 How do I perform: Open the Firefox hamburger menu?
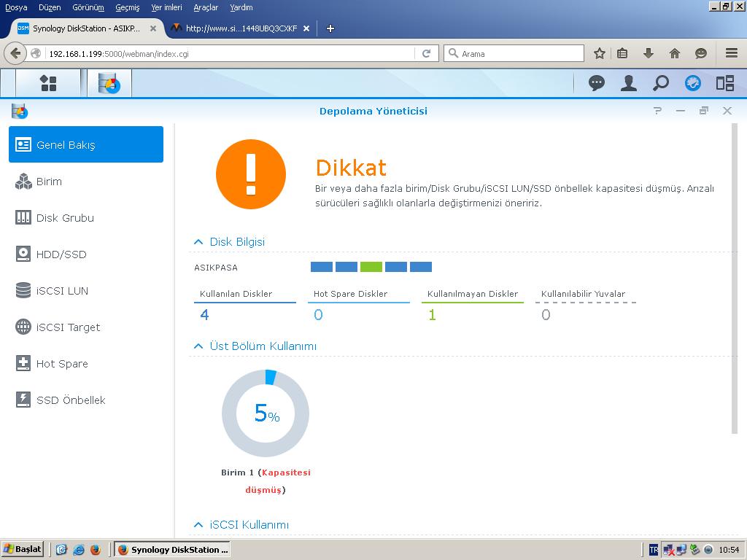point(731,53)
